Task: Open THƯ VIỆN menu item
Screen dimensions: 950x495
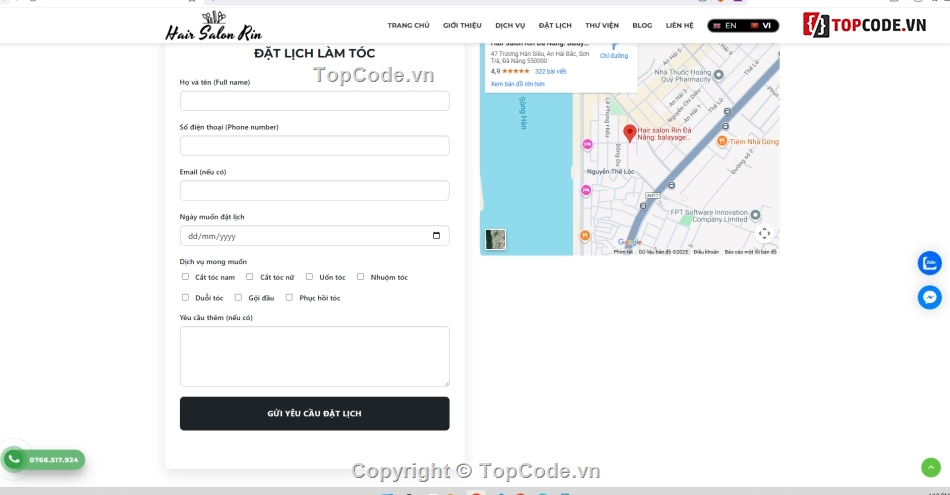Action: [602, 25]
